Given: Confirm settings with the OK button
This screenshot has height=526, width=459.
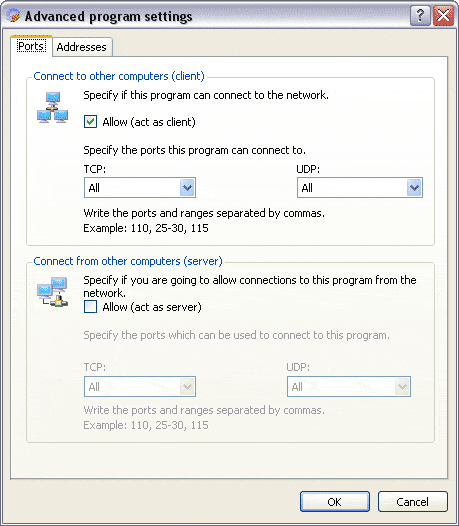Looking at the screenshot, I should [x=335, y=502].
